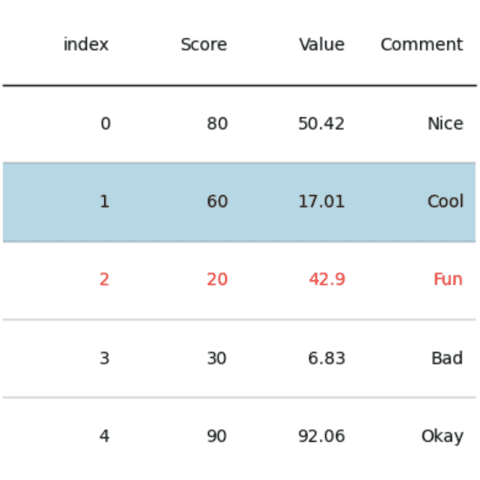Click the Score column header
This screenshot has height=480, width=480.
tap(204, 44)
